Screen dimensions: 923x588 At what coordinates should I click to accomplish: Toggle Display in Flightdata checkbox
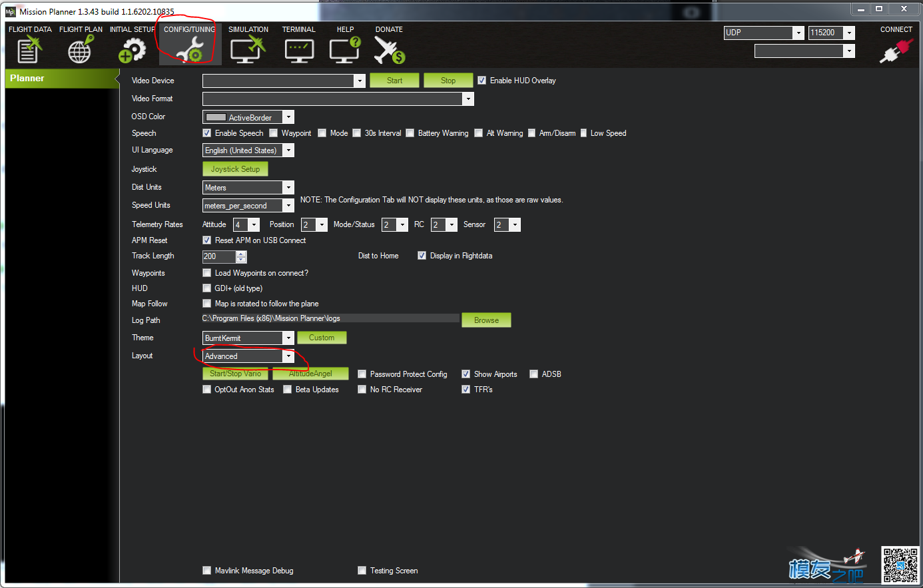pos(422,256)
